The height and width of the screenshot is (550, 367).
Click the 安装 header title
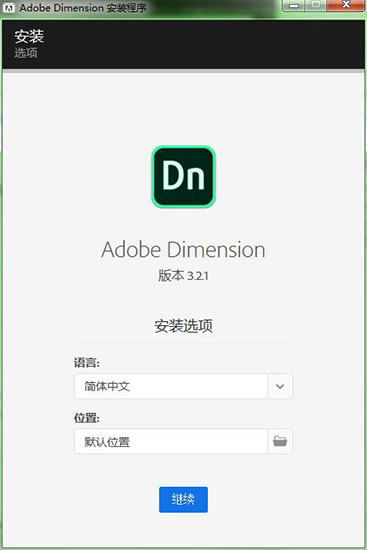tap(29, 36)
